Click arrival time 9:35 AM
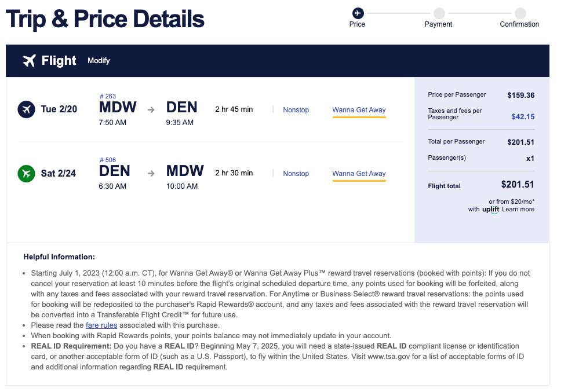Image resolution: width=568 pixels, height=392 pixels. pyautogui.click(x=180, y=123)
